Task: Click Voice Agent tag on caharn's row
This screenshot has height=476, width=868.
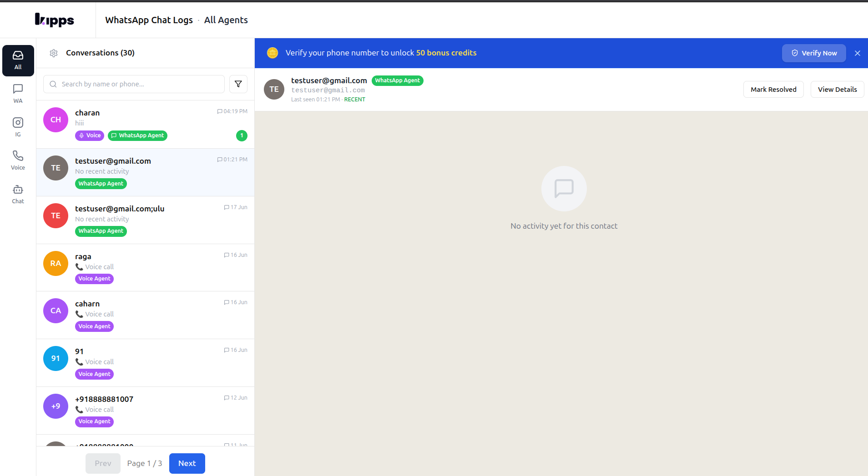Action: [x=94, y=326]
